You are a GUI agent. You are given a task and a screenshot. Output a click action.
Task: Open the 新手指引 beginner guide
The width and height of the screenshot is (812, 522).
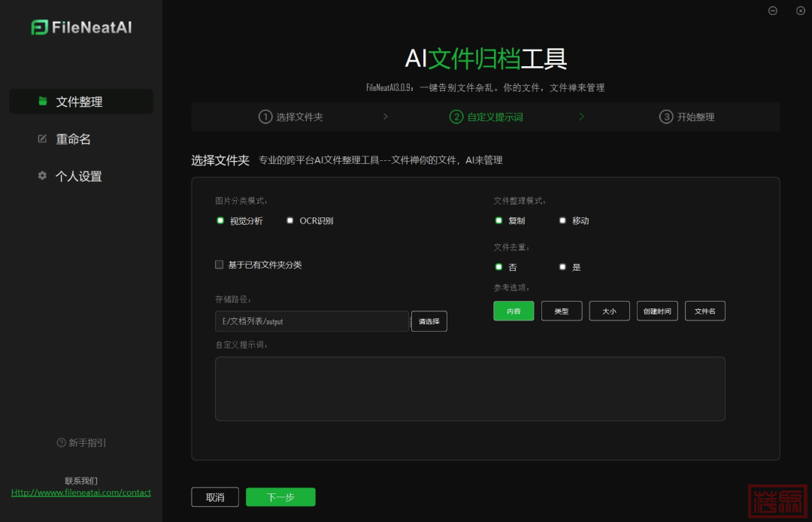82,442
